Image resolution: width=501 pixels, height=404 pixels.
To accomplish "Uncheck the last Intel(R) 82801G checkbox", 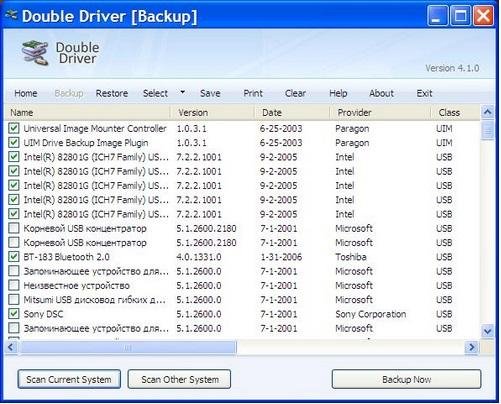I will pyautogui.click(x=14, y=214).
